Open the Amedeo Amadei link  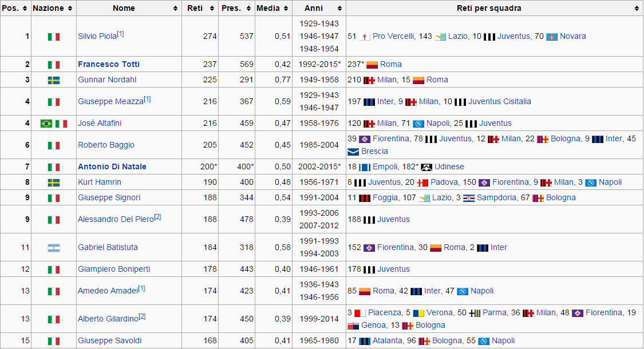pos(108,291)
